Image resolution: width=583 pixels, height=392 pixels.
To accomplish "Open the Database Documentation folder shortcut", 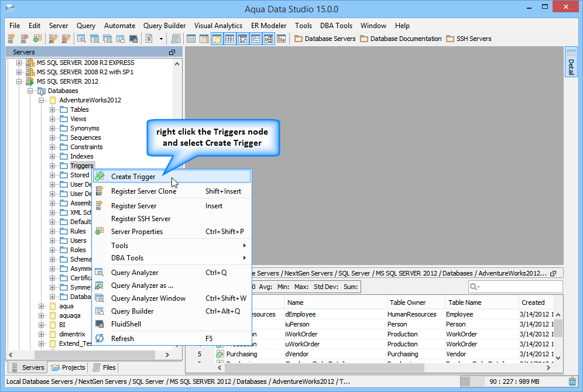I will click(x=401, y=39).
